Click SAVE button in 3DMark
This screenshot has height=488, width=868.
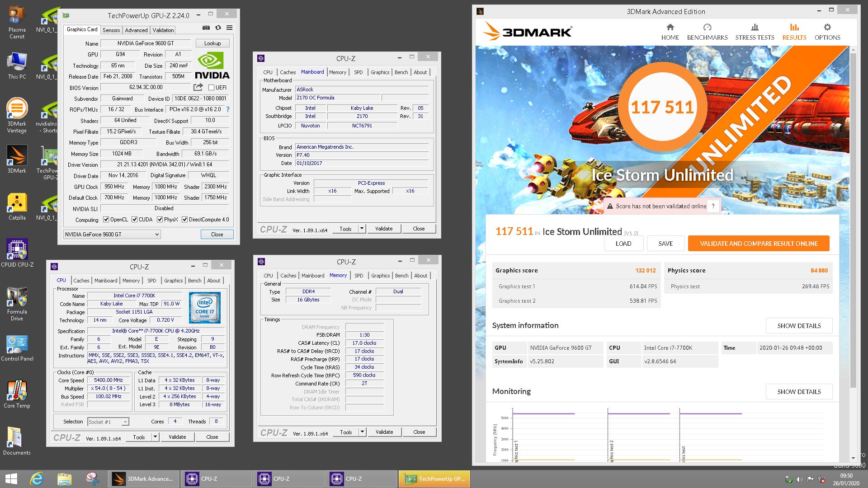(665, 244)
